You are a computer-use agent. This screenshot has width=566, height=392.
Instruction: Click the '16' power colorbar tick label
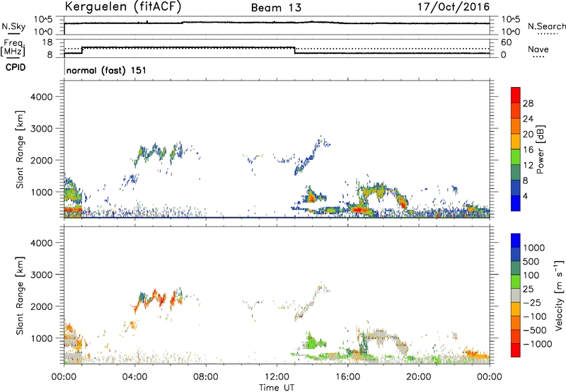click(x=528, y=150)
